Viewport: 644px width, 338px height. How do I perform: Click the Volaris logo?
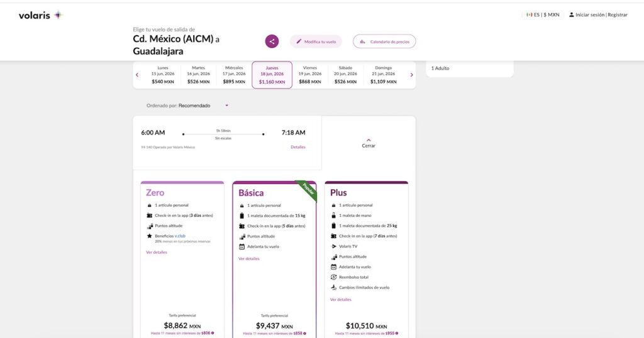coord(41,15)
